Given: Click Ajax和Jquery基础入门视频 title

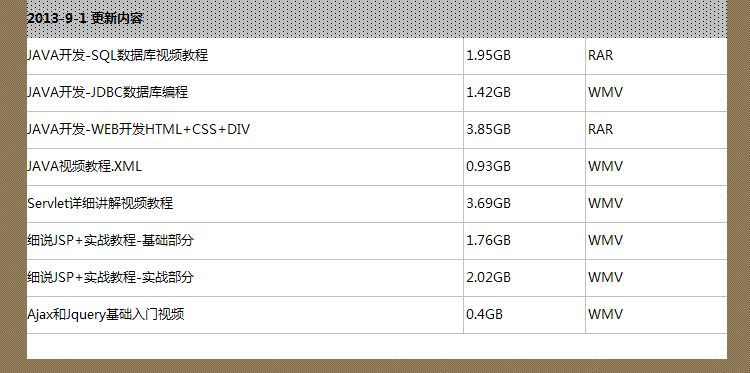Looking at the screenshot, I should coord(106,315).
